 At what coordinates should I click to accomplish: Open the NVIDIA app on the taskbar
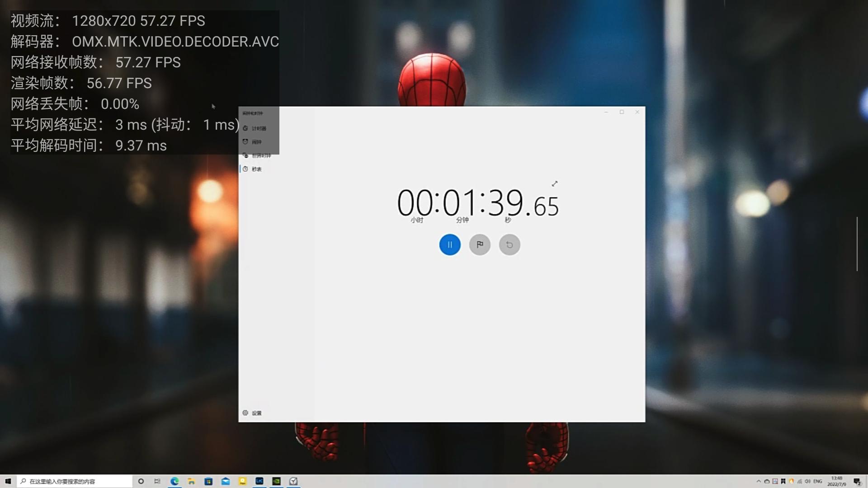(x=276, y=481)
